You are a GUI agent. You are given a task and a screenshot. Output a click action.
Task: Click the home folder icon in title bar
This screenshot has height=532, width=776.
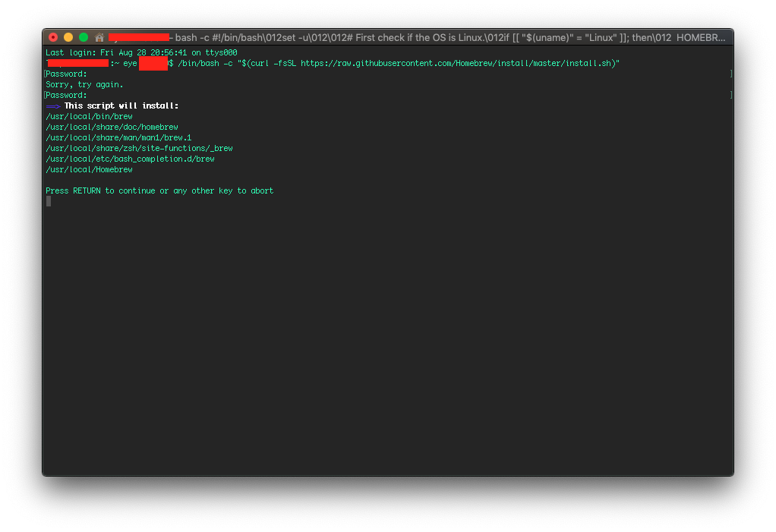pyautogui.click(x=99, y=38)
